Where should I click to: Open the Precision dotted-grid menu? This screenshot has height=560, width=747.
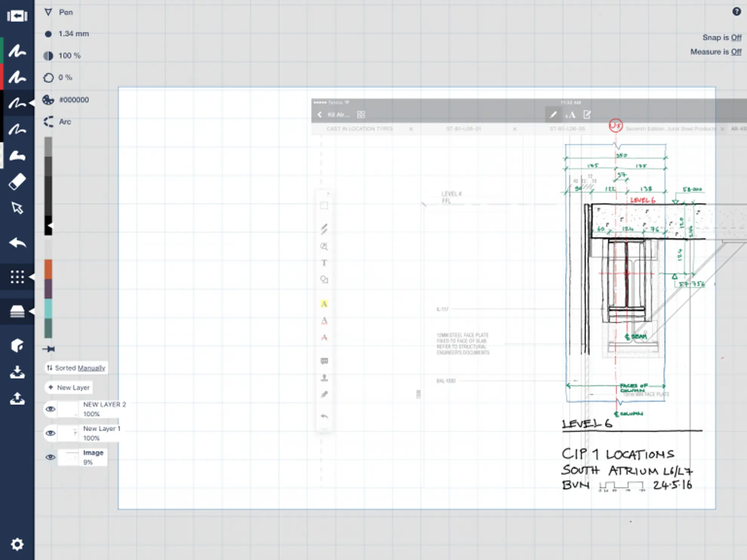(x=17, y=277)
